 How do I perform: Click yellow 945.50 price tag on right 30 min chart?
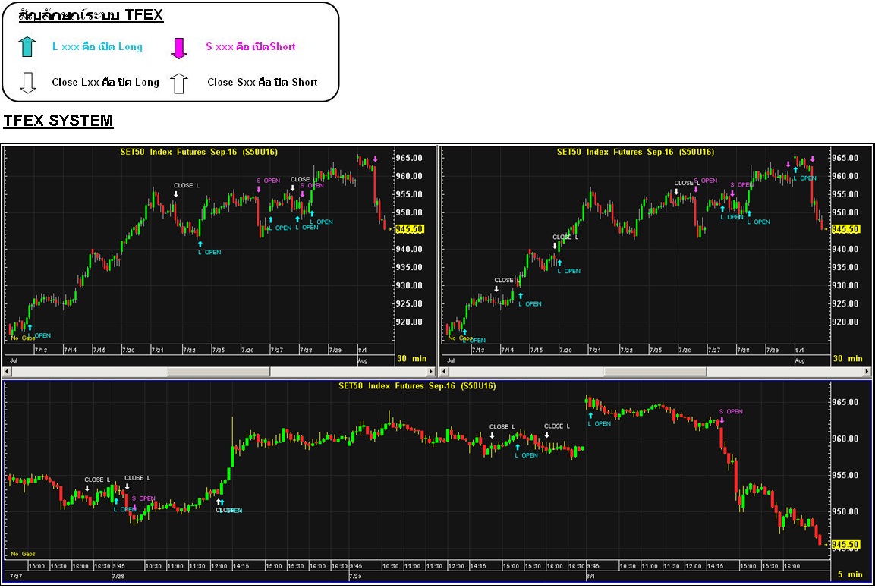tap(845, 229)
